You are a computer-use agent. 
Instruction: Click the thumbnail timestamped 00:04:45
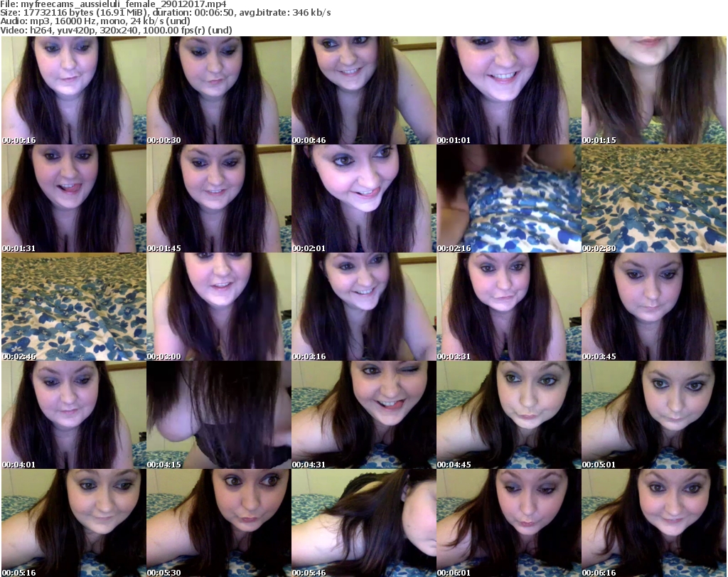coord(508,415)
